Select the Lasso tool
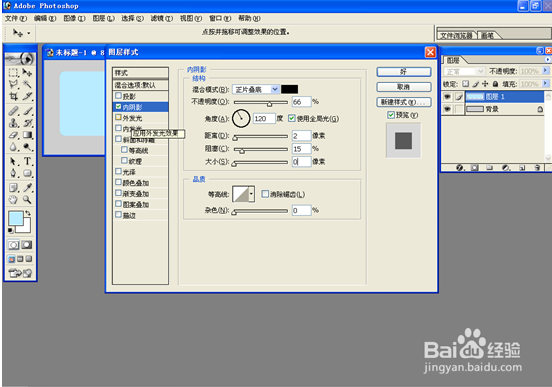Screen dimensions: 552x387 click(x=13, y=84)
